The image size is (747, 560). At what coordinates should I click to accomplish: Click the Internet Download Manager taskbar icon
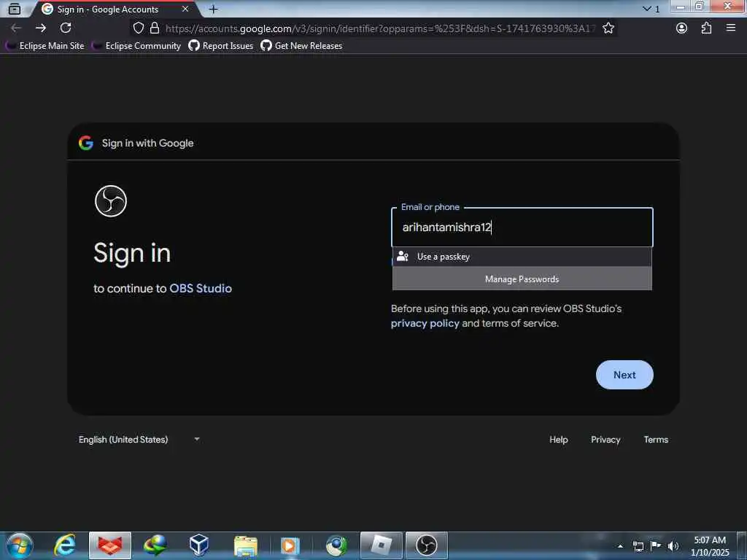[x=155, y=545]
